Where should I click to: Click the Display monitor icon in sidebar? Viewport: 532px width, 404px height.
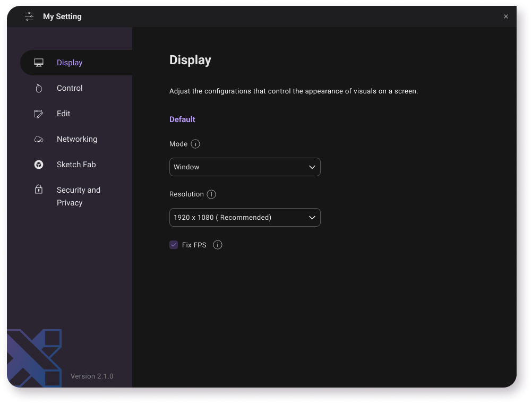pyautogui.click(x=39, y=63)
